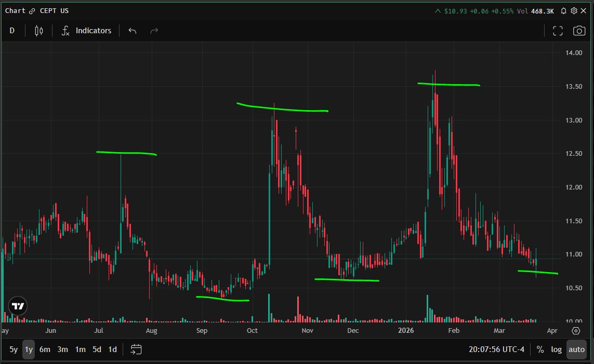This screenshot has width=594, height=364.
Task: Click the link icon next to Chart title
Action: click(x=32, y=11)
